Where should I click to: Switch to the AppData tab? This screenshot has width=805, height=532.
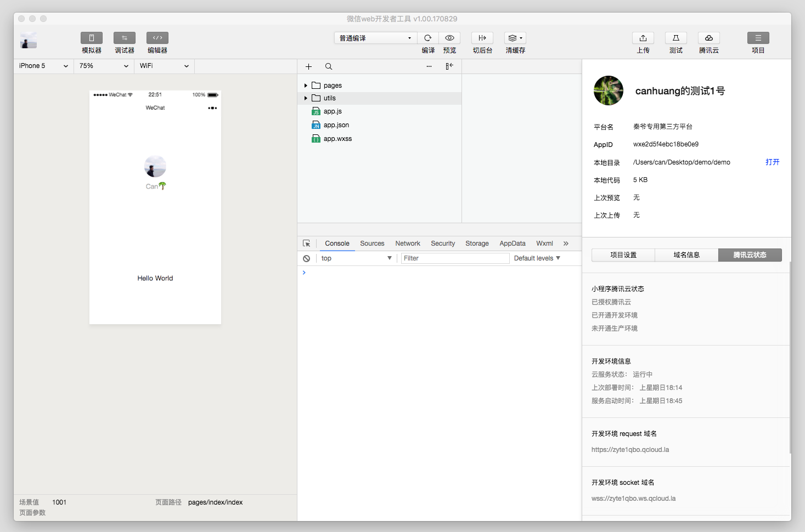click(x=512, y=244)
